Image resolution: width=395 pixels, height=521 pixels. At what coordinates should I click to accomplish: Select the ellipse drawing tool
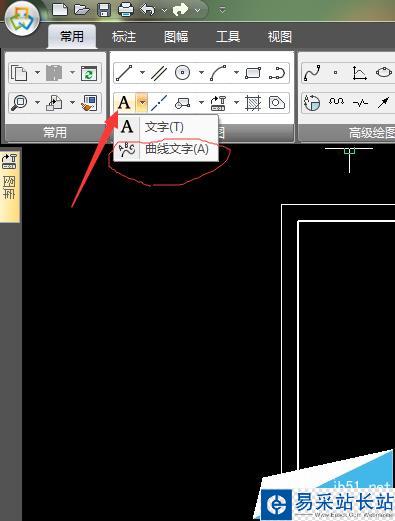coord(384,72)
